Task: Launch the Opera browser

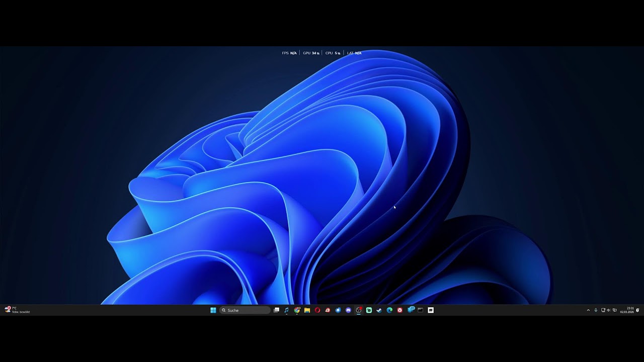Action: click(x=317, y=310)
